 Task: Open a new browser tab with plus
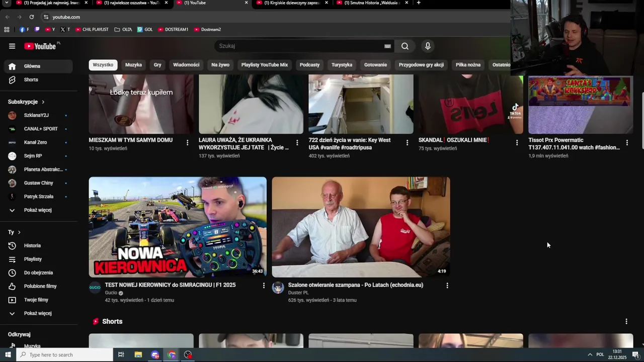tap(419, 3)
